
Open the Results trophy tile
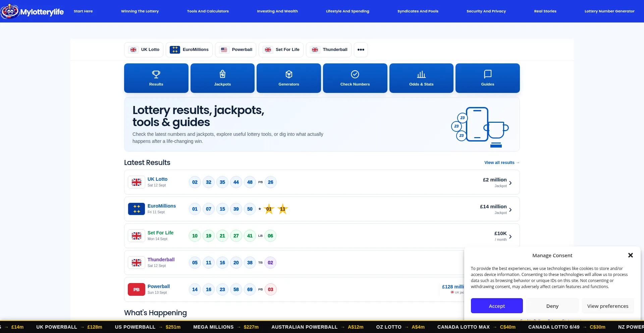pos(156,78)
